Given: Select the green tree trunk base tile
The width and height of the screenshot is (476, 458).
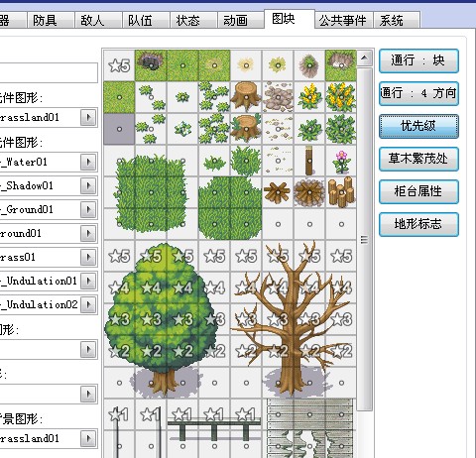Looking at the screenshot, I should pos(151,383).
